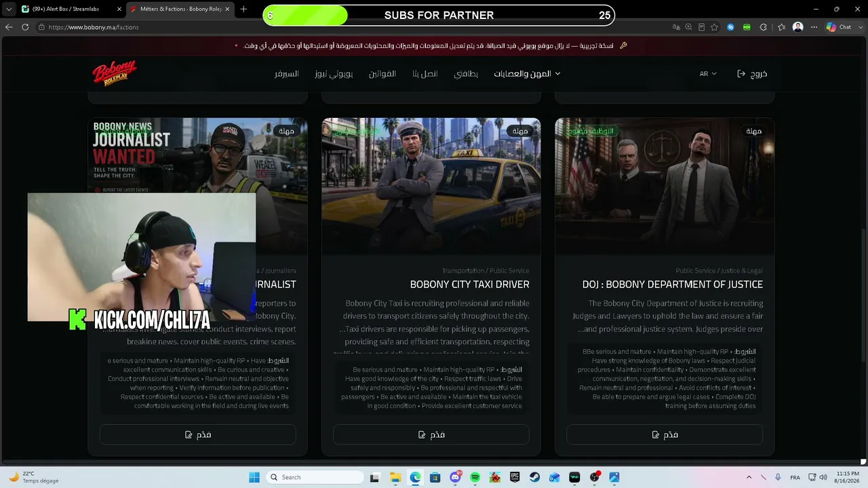Click the مهنة badge on the Journalist card

(x=286, y=131)
